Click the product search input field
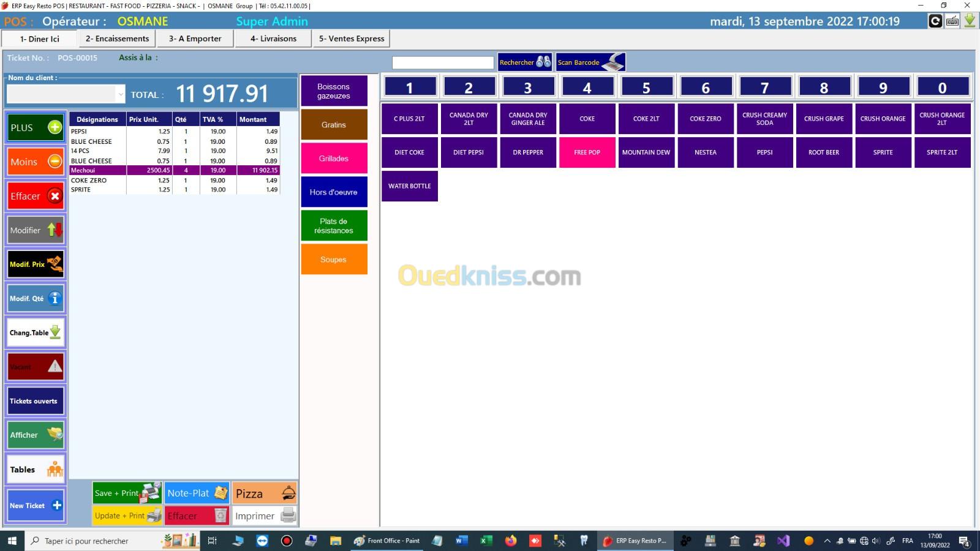 (x=442, y=62)
